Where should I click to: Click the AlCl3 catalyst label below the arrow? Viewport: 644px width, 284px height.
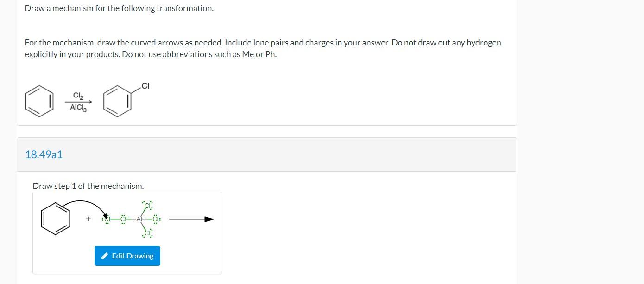[x=77, y=109]
